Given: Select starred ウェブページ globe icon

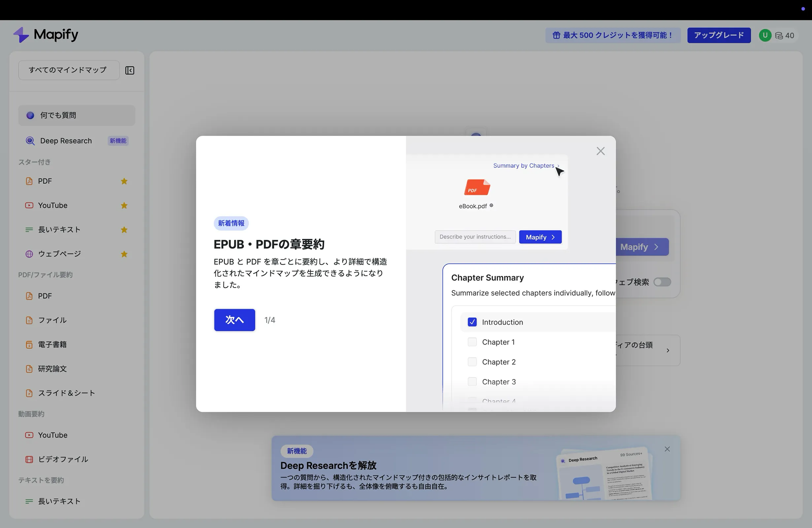Looking at the screenshot, I should pyautogui.click(x=29, y=254).
